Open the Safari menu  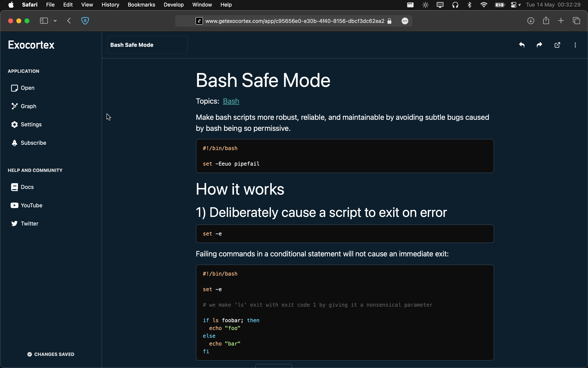point(30,5)
